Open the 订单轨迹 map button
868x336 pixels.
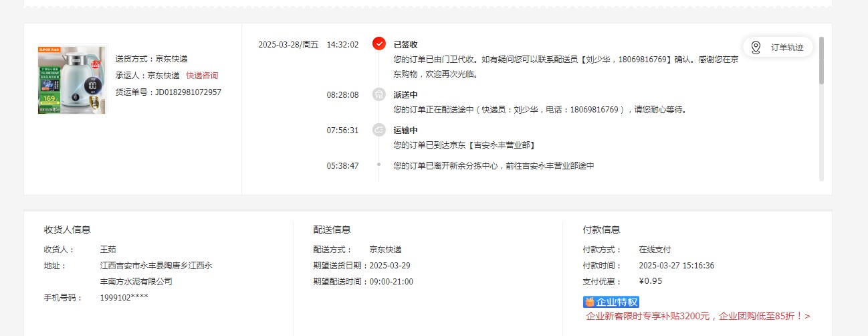(x=778, y=47)
